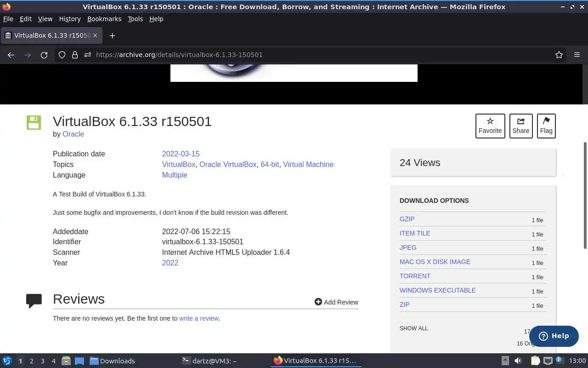Open the LXQt start menu icon

pyautogui.click(x=7, y=361)
